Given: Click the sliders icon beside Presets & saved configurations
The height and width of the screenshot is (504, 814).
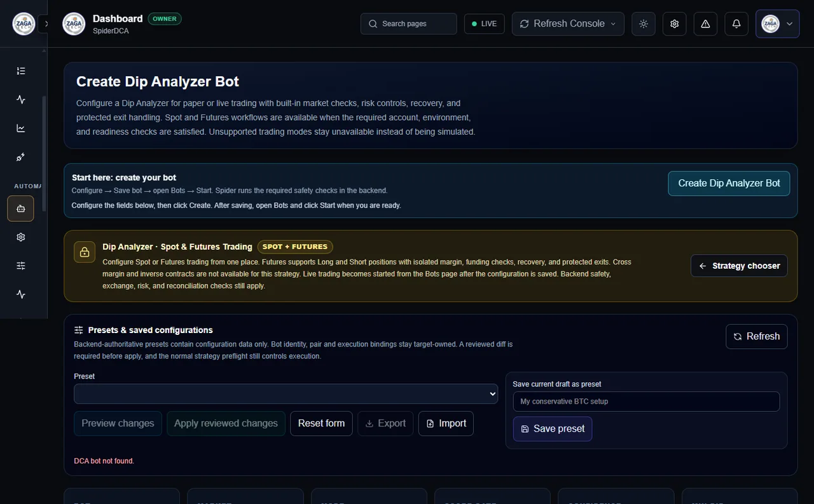Looking at the screenshot, I should [79, 330].
